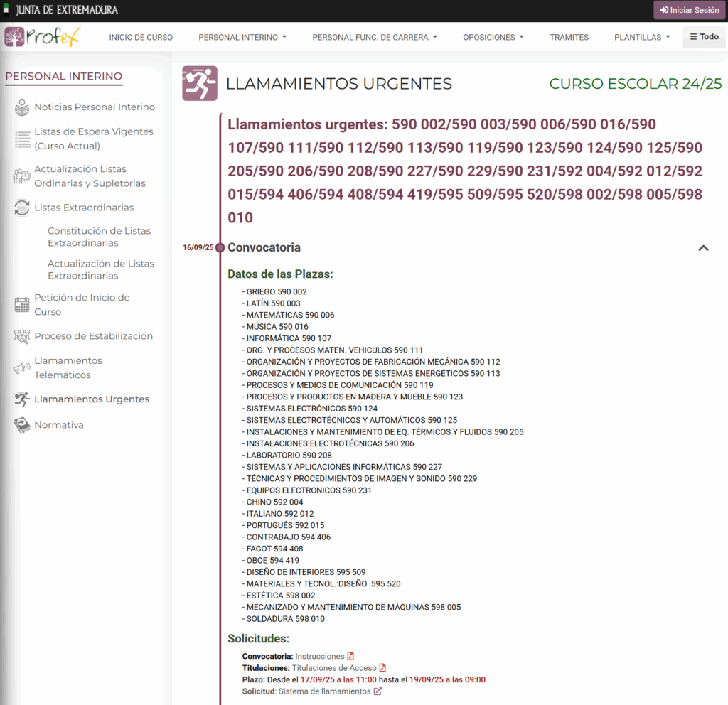Click the Listas Extraordinarias refresh icon
The image size is (728, 705).
point(22,208)
